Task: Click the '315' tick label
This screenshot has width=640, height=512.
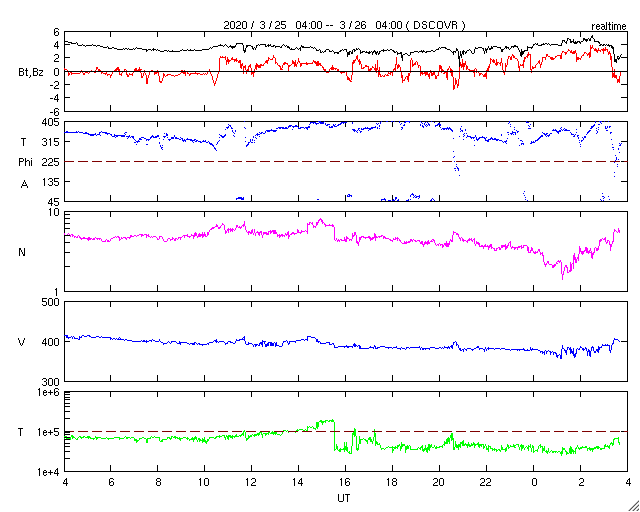Action: coord(52,142)
